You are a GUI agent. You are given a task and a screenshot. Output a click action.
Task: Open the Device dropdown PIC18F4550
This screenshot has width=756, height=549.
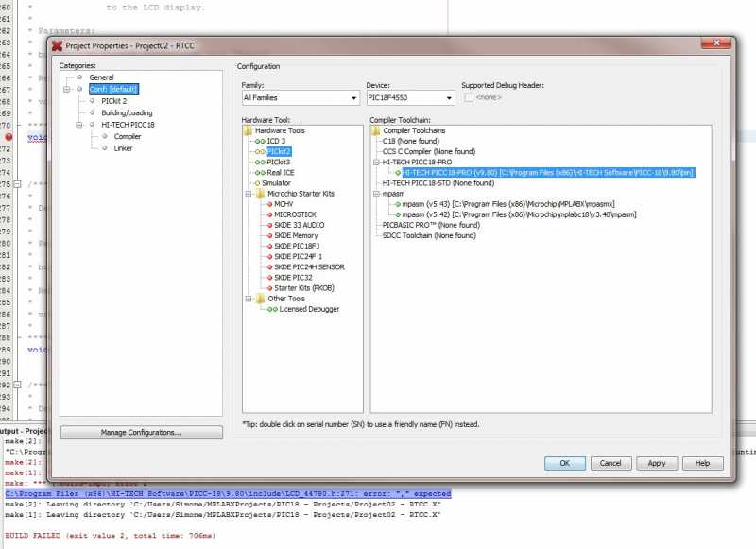tap(410, 98)
